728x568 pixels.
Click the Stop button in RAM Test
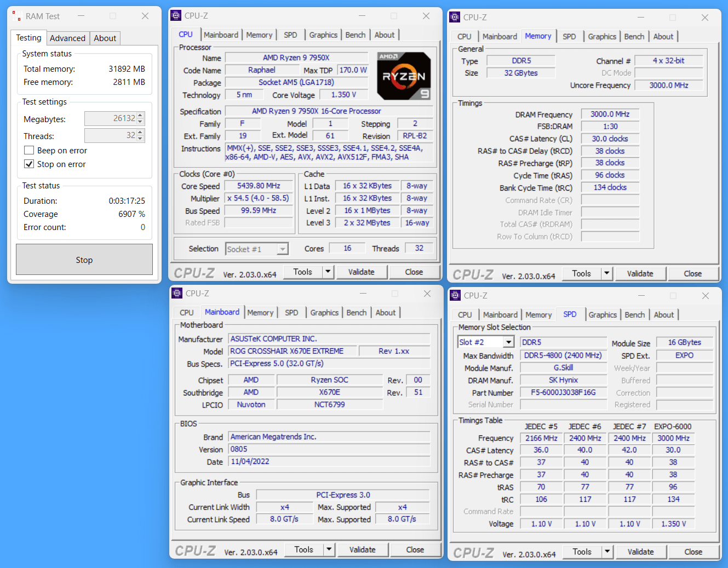[84, 260]
